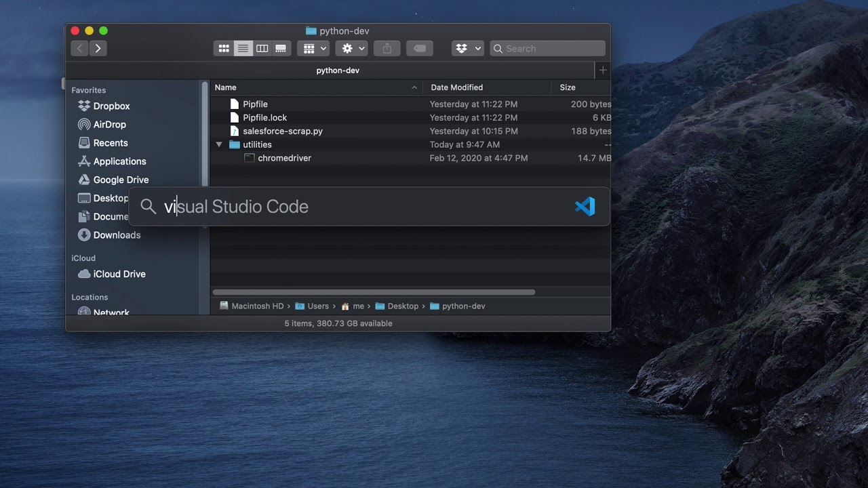Click the Visual Studio Code Spotlight icon
This screenshot has width=868, height=488.
pyautogui.click(x=585, y=207)
